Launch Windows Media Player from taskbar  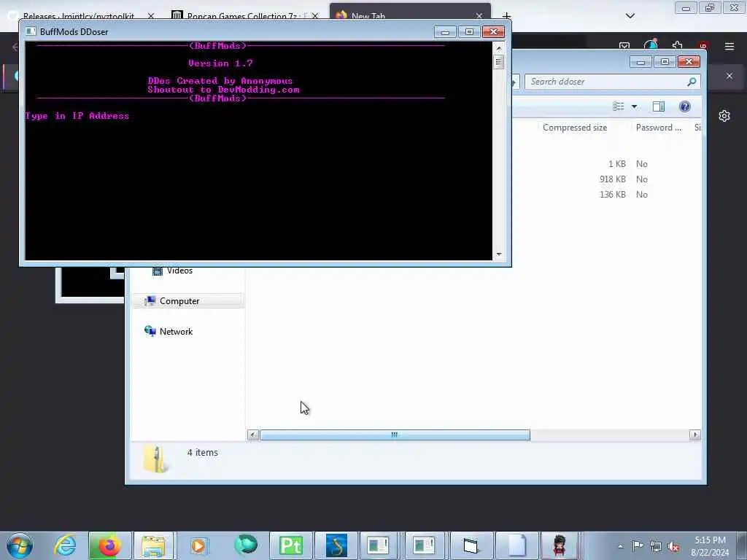[x=198, y=545]
